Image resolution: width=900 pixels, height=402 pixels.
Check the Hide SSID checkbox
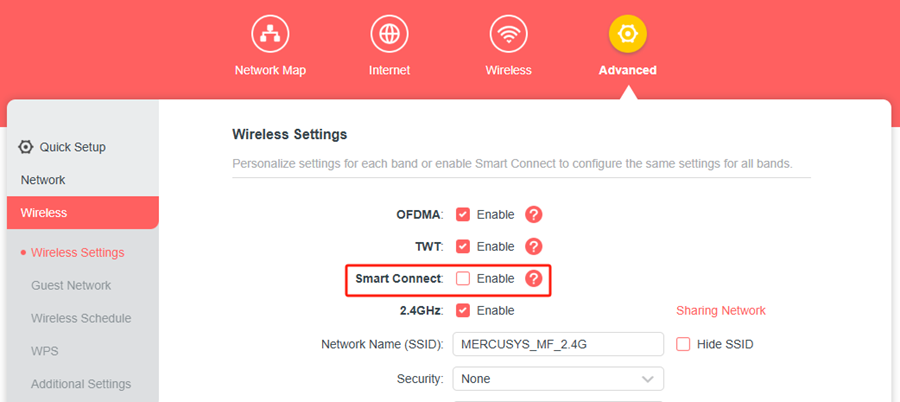tap(684, 344)
